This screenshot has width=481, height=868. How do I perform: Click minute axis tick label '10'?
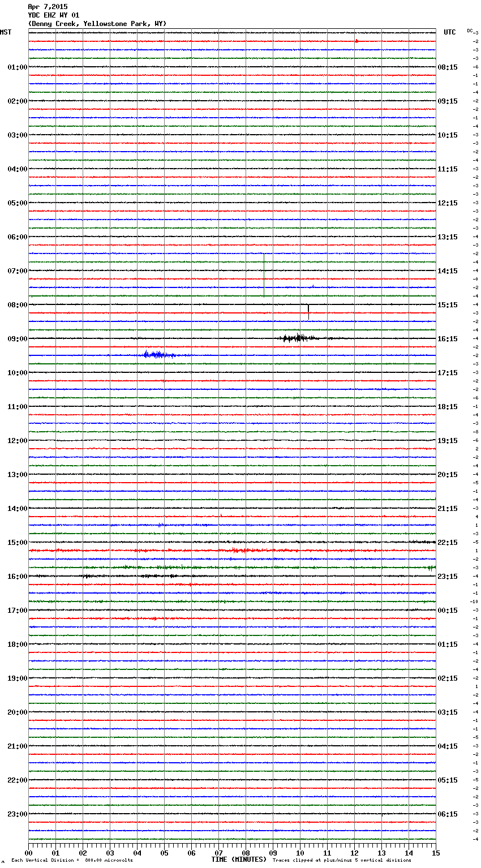(x=300, y=853)
